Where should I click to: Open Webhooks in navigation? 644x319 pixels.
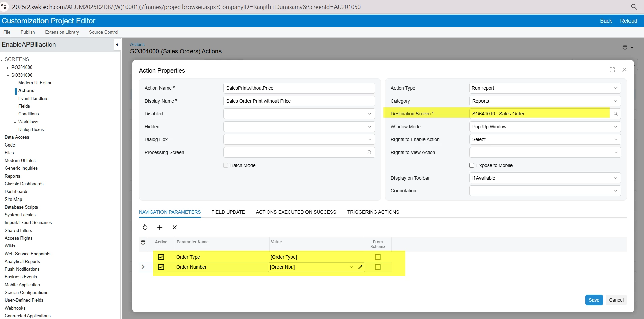15,308
